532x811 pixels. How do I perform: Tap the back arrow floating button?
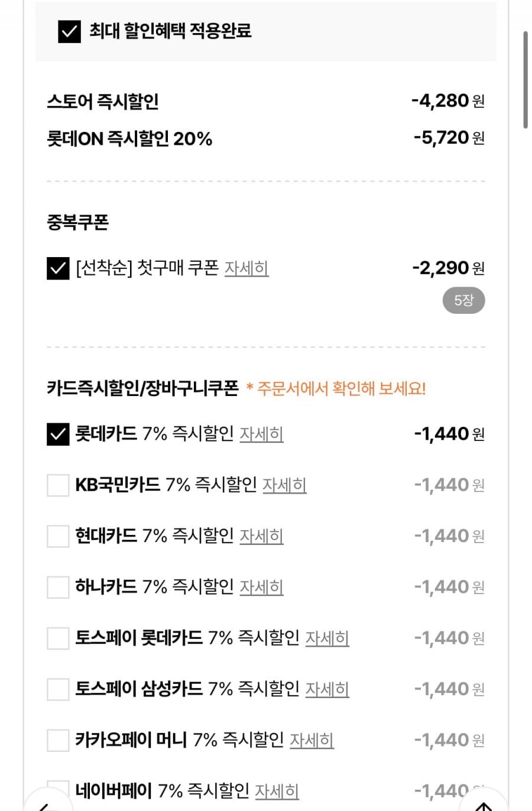(46, 804)
